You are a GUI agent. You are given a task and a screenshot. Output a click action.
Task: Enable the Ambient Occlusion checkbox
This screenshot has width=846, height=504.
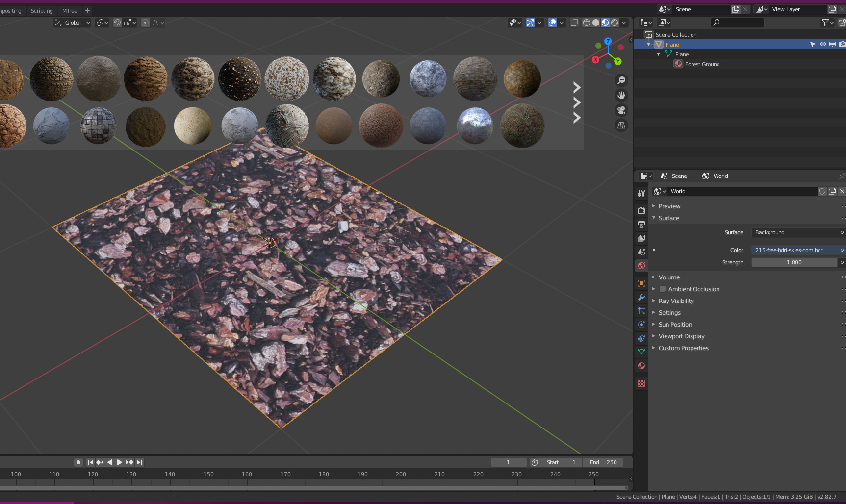[x=663, y=289]
